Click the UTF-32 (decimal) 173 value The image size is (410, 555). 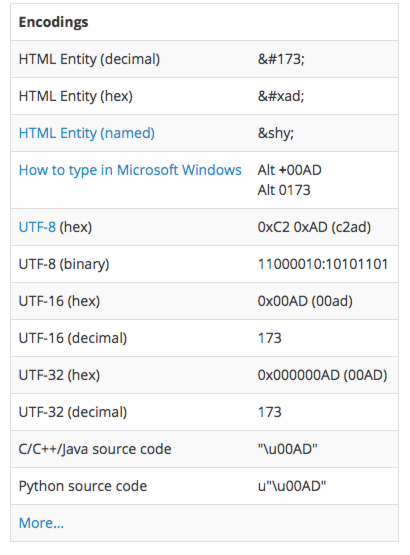coord(270,412)
